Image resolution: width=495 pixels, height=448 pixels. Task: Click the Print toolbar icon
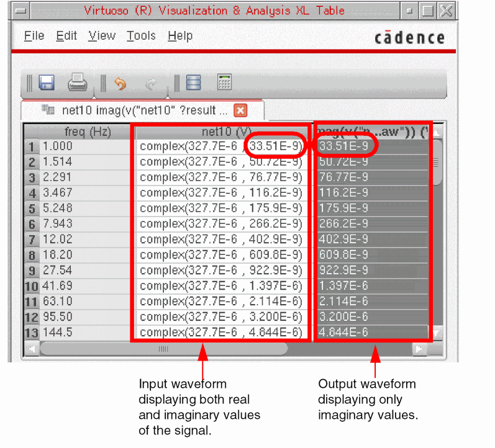78,83
